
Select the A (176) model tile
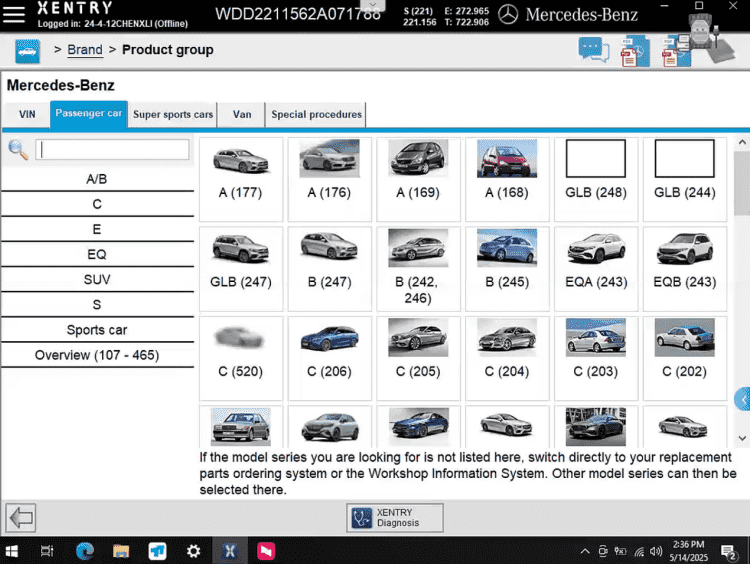tap(330, 180)
